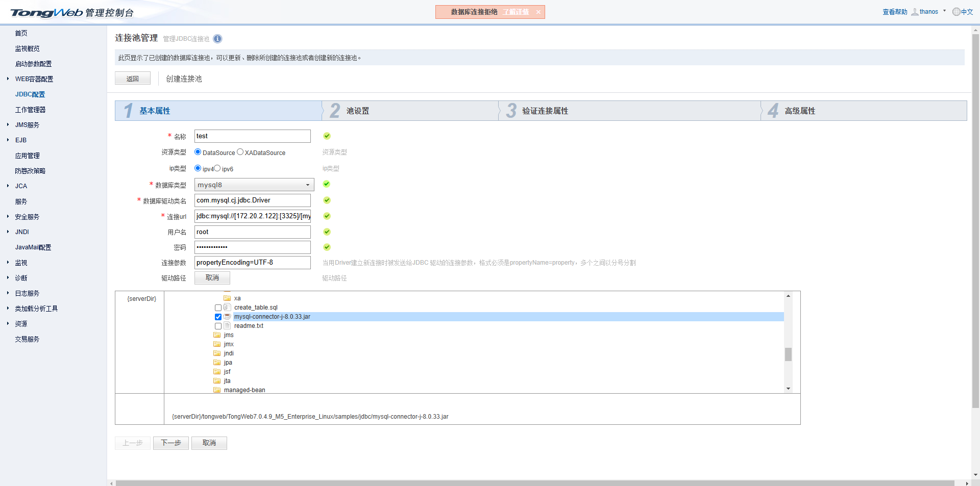Click the globe language icon
Viewport: 980px width, 486px height.
pyautogui.click(x=957, y=12)
